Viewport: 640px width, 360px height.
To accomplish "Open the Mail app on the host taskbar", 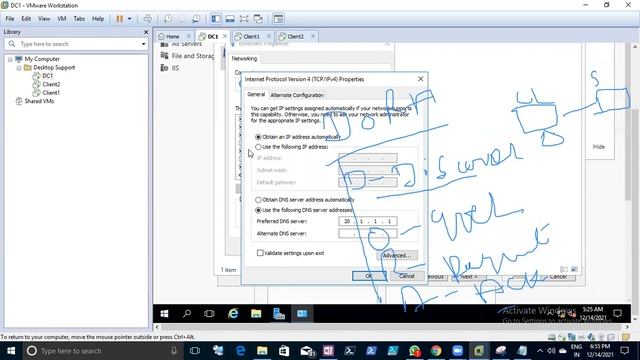I will pos(307,351).
